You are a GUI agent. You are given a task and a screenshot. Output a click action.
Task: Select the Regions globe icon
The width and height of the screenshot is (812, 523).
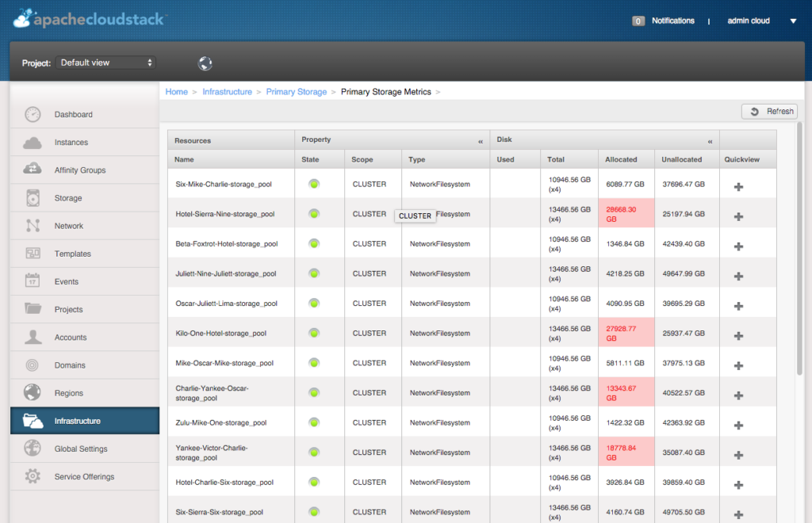[32, 392]
